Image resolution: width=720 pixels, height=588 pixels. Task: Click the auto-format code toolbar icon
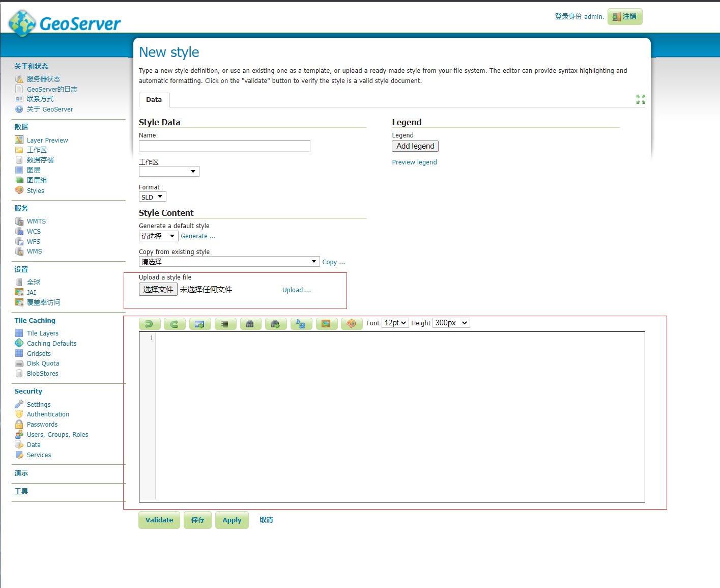click(225, 324)
